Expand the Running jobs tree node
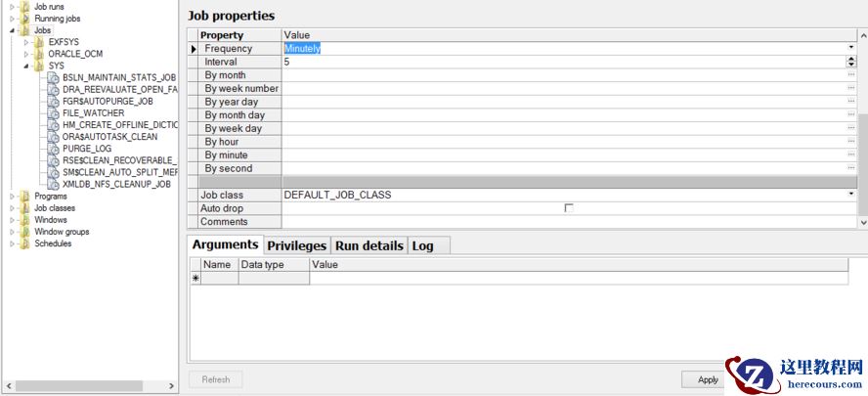Screen dimensions: 868x396 coord(12,19)
